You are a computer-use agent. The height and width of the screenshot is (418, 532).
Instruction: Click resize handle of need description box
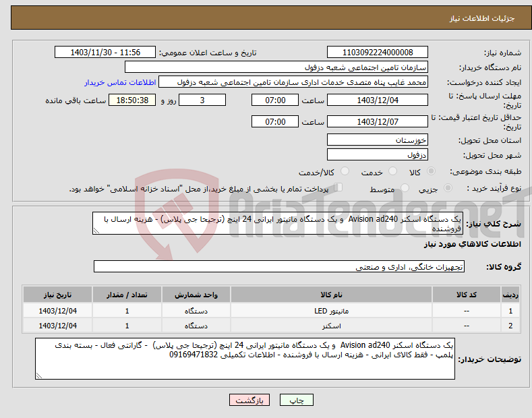[x=96, y=231]
